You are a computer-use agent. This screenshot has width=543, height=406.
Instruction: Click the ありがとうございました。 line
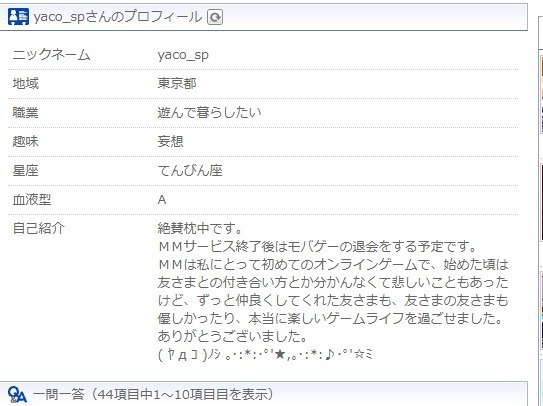232,336
